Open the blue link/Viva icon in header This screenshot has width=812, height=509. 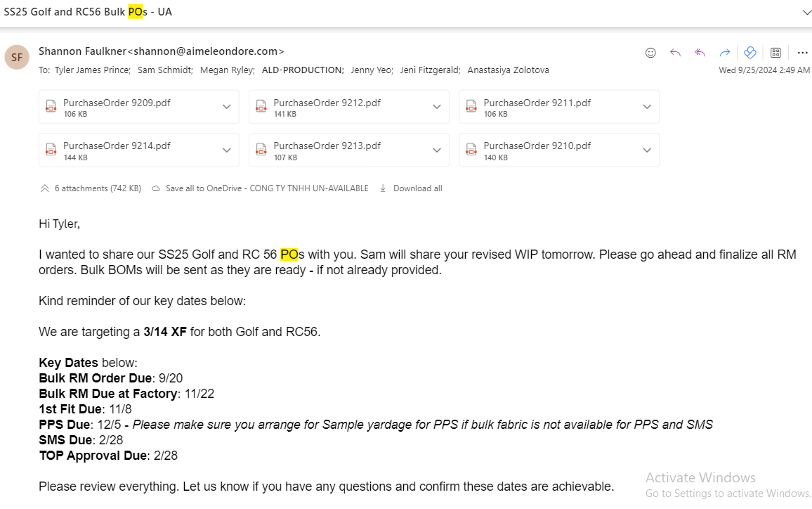point(750,52)
